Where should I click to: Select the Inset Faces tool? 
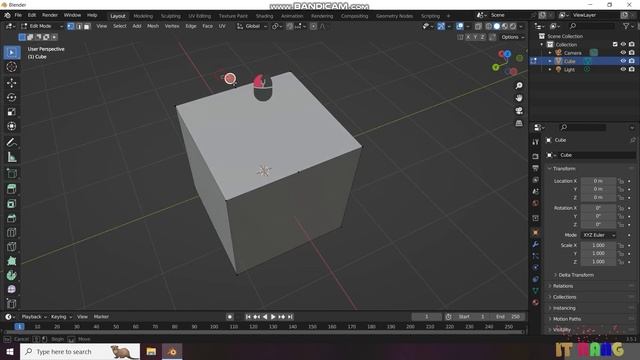tap(11, 203)
